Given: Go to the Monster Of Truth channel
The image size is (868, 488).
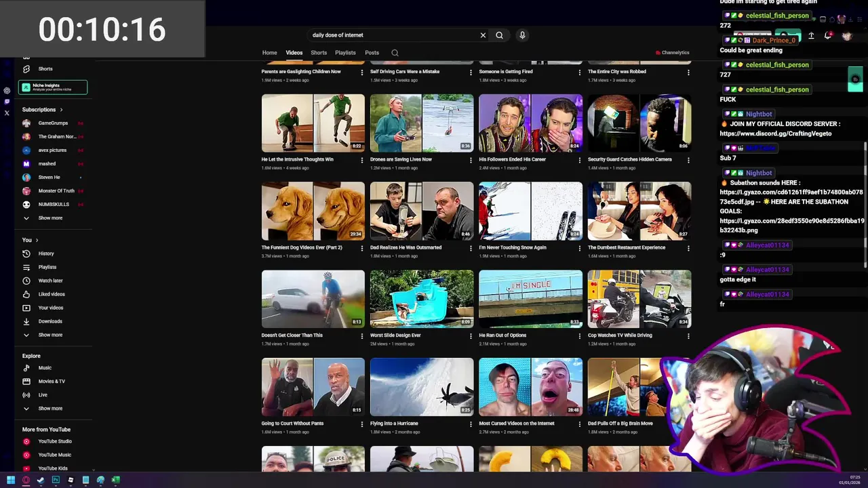Looking at the screenshot, I should (53, 191).
